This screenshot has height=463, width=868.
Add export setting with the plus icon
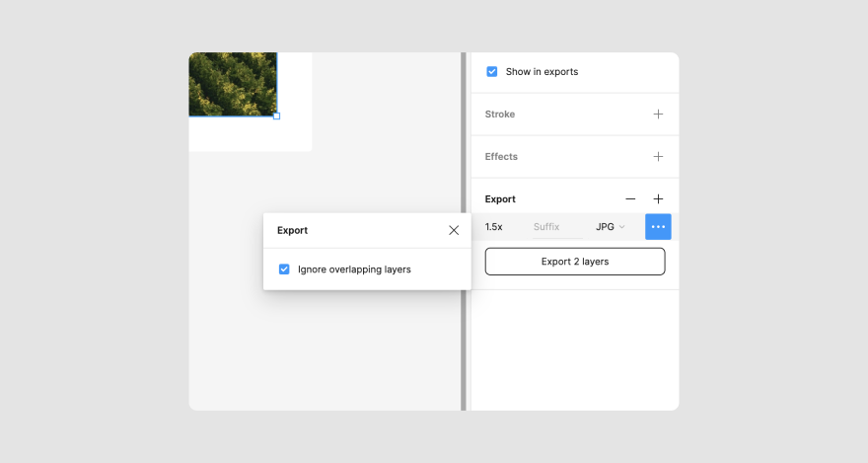(x=658, y=198)
